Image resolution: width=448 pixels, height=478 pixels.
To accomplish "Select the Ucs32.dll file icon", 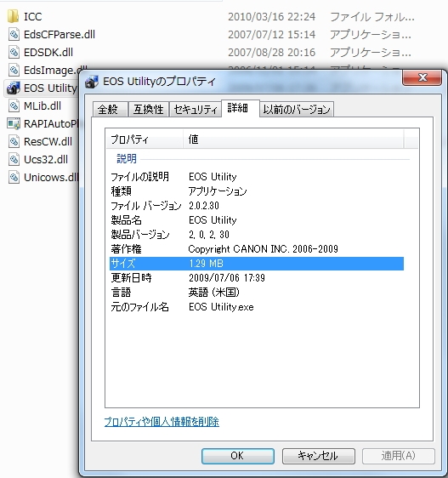I will (14, 159).
